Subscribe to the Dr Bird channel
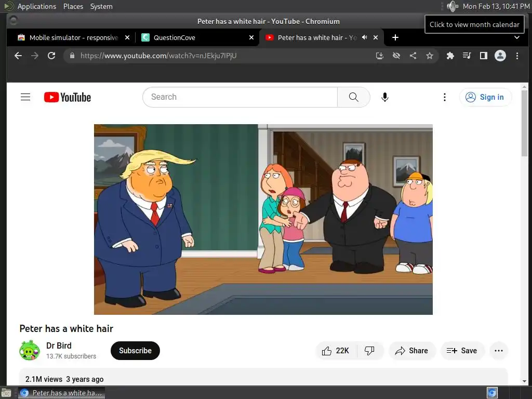The width and height of the screenshot is (532, 399). [135, 351]
